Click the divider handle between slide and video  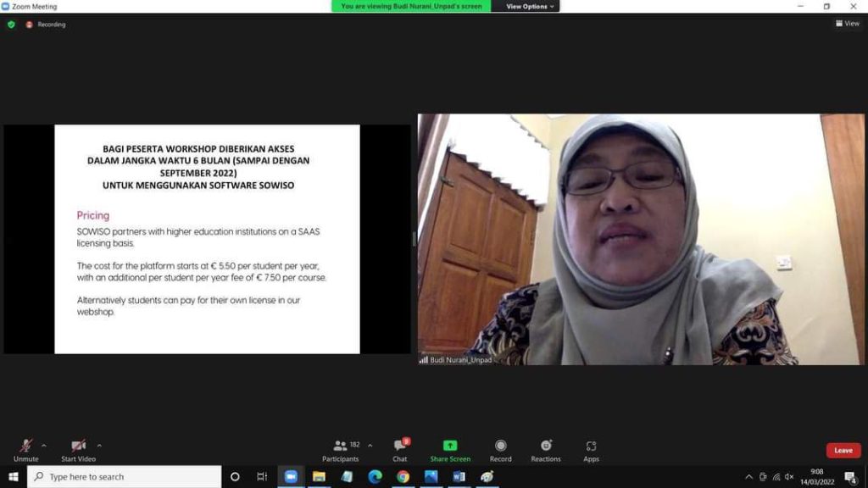coord(414,239)
